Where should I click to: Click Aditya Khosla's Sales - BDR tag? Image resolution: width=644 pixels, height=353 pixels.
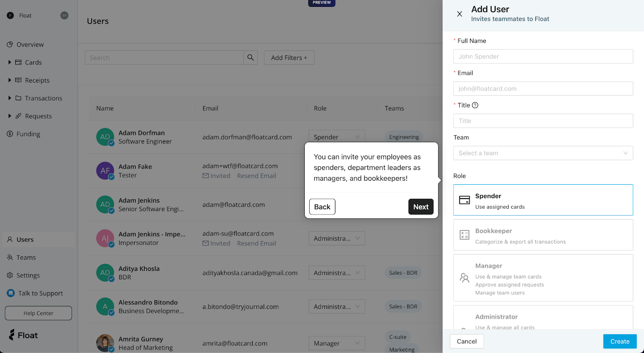pos(403,272)
